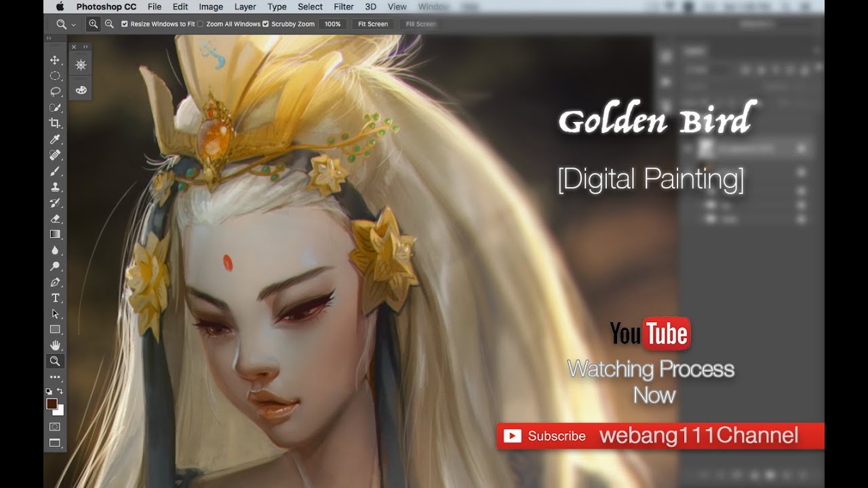Select the Crop tool
The height and width of the screenshot is (488, 868).
[x=55, y=123]
